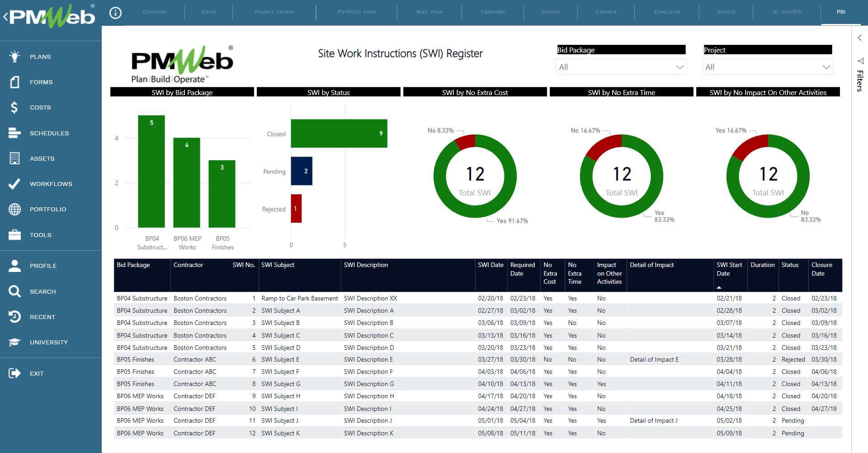Select the green Closed status bar
Viewport: 868px width, 453px height.
(339, 134)
